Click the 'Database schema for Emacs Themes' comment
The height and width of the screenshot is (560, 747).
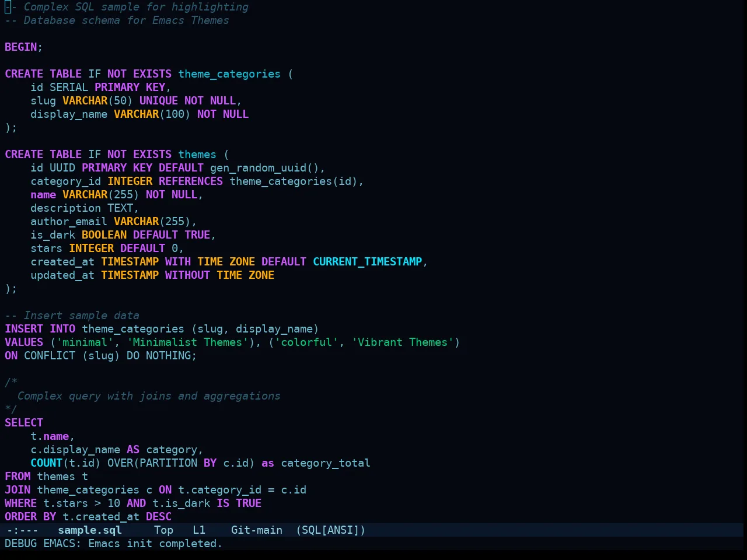click(x=117, y=20)
